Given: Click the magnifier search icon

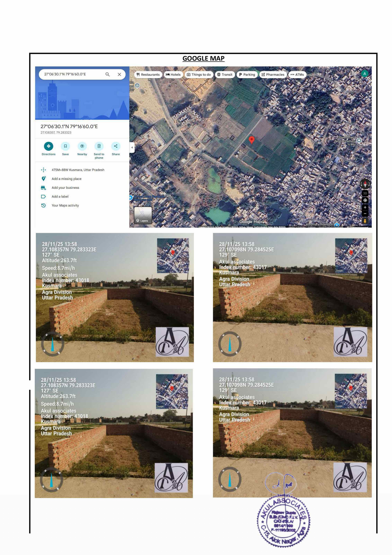Looking at the screenshot, I should pyautogui.click(x=108, y=75).
